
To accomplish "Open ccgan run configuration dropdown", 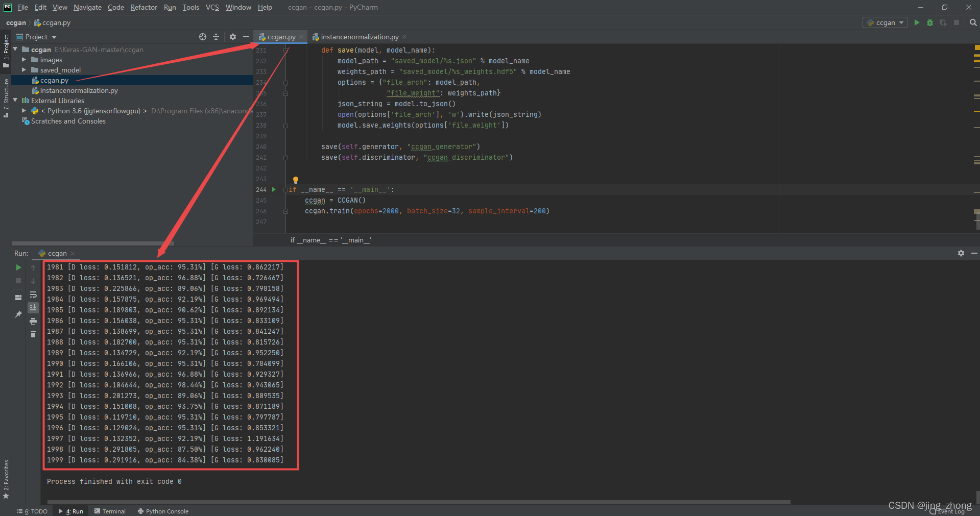I will point(885,22).
